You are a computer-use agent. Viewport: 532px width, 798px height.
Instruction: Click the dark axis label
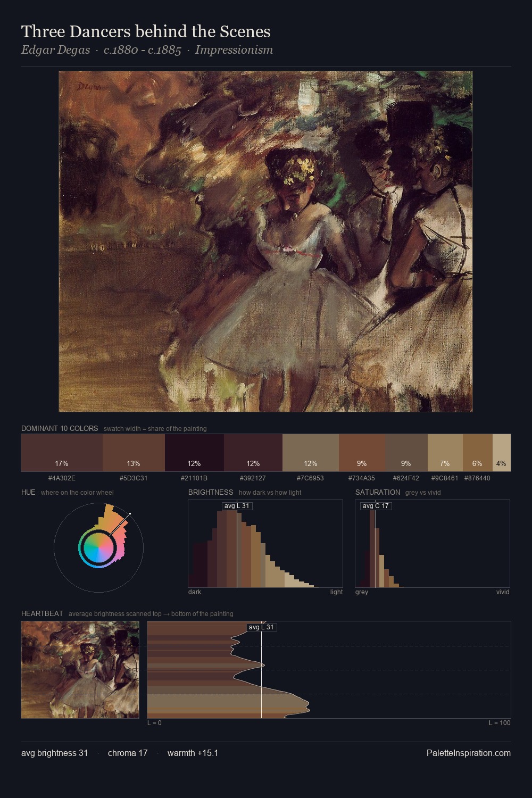[x=195, y=592]
